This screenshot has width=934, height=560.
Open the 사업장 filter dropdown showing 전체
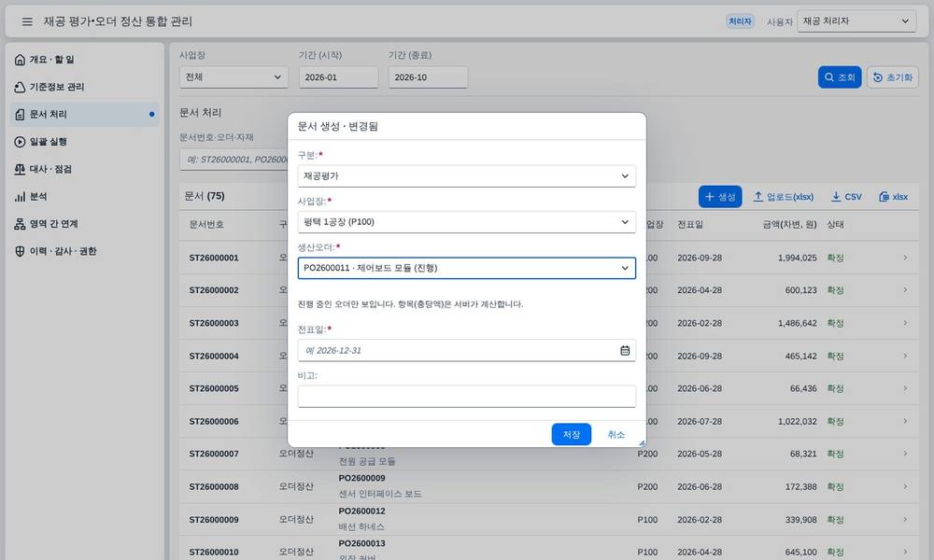(233, 77)
